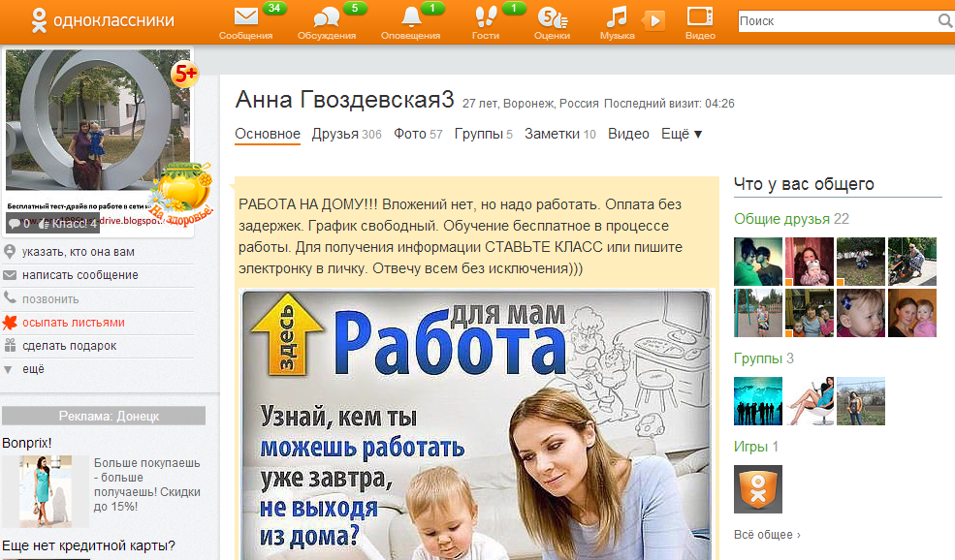The image size is (955, 560).
Task: Click the pin icon beside указать
Action: point(10,251)
